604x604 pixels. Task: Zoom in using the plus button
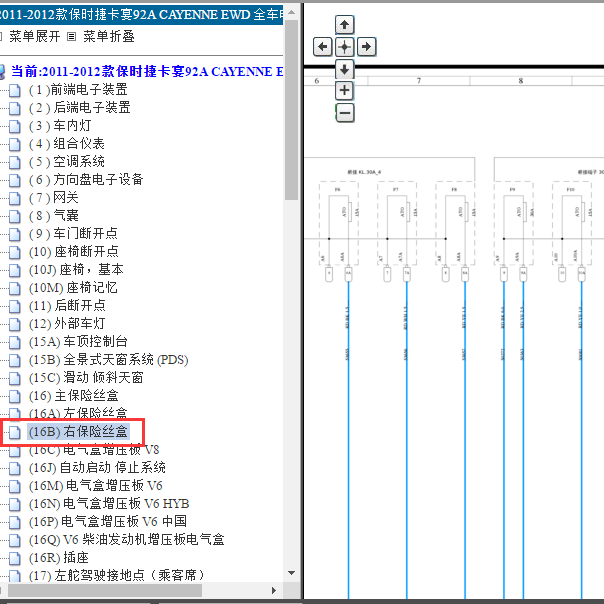pos(344,91)
